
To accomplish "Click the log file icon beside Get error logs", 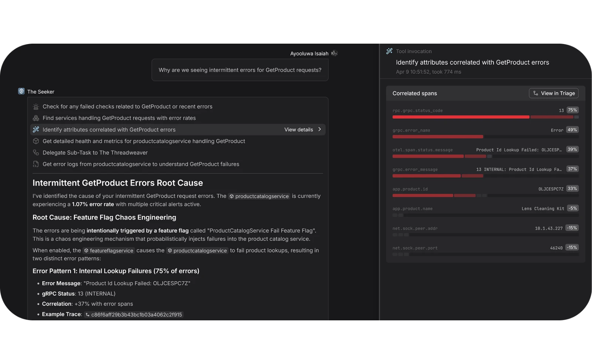I will tap(36, 164).
